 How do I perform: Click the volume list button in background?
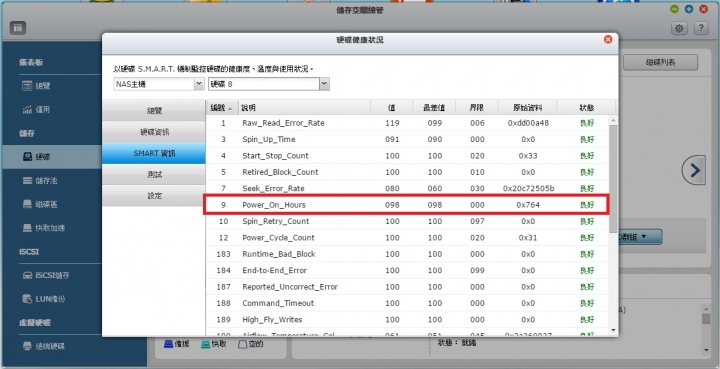[x=660, y=62]
